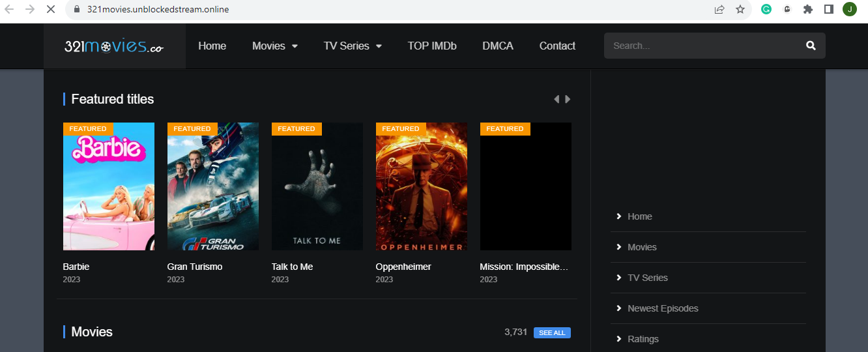Open the Movies dropdown menu
This screenshot has width=868, height=352.
[x=275, y=46]
